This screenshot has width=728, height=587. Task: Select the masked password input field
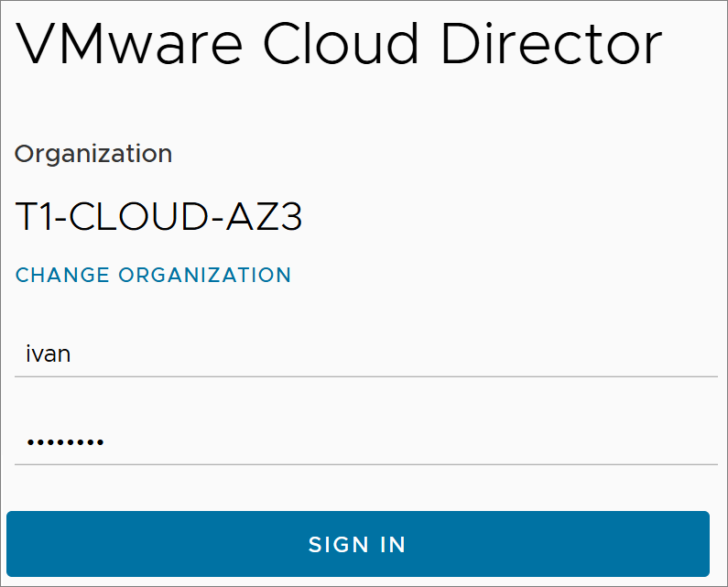pyautogui.click(x=366, y=441)
